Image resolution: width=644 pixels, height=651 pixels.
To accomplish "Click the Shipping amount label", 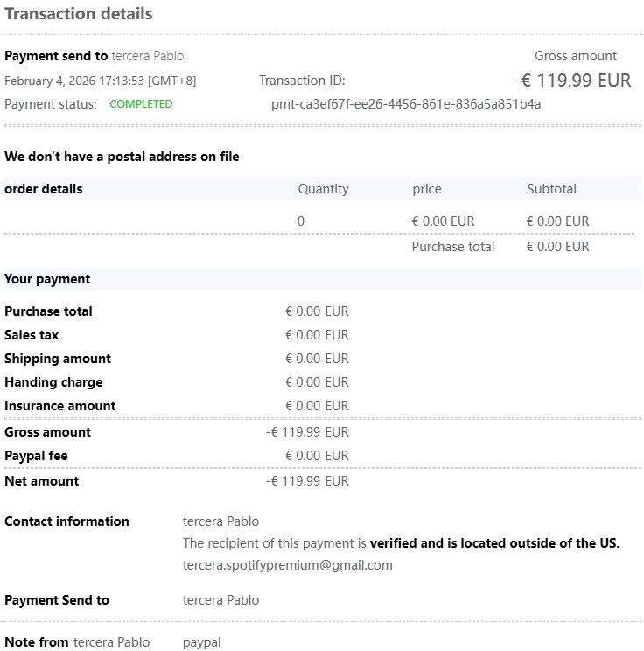I will coord(58,359).
